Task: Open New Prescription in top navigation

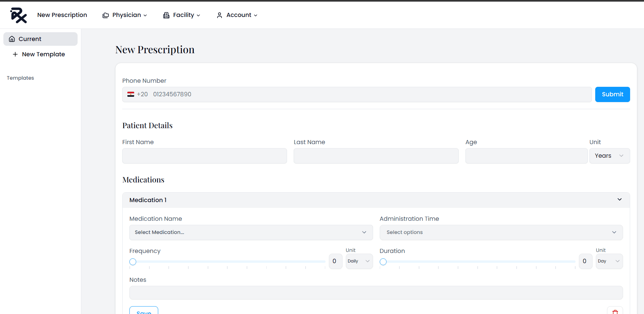Action: pyautogui.click(x=62, y=15)
